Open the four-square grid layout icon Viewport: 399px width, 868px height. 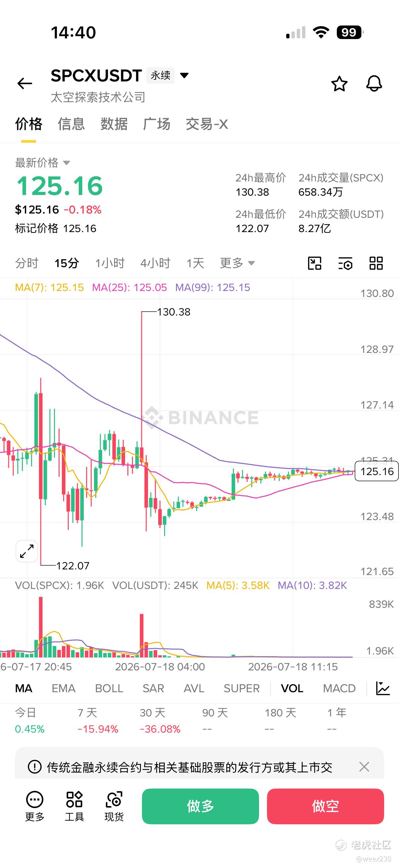376,263
